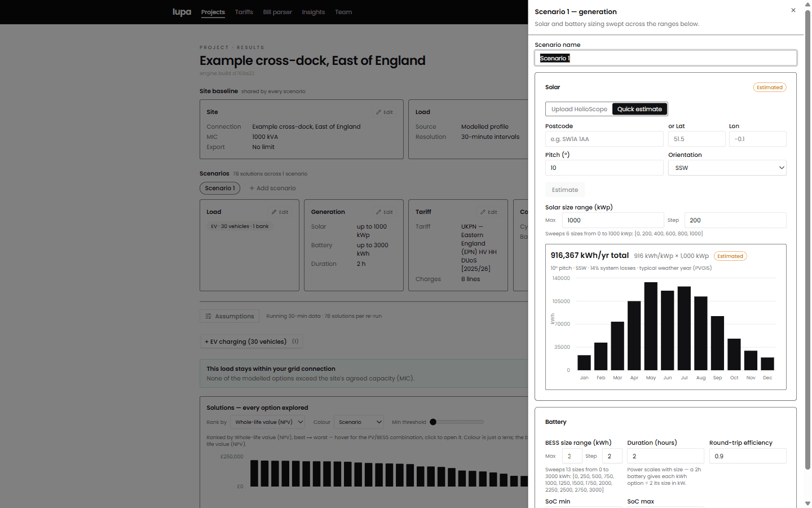The image size is (812, 508).
Task: Switch to the Insights tab
Action: click(313, 12)
